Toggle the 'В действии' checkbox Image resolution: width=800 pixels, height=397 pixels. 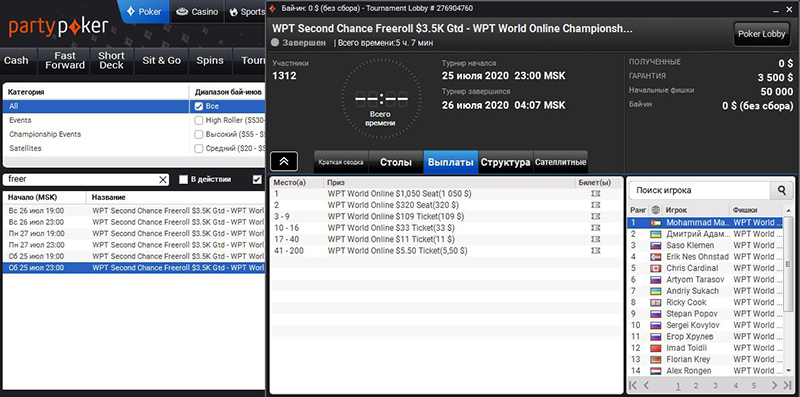pyautogui.click(x=184, y=180)
